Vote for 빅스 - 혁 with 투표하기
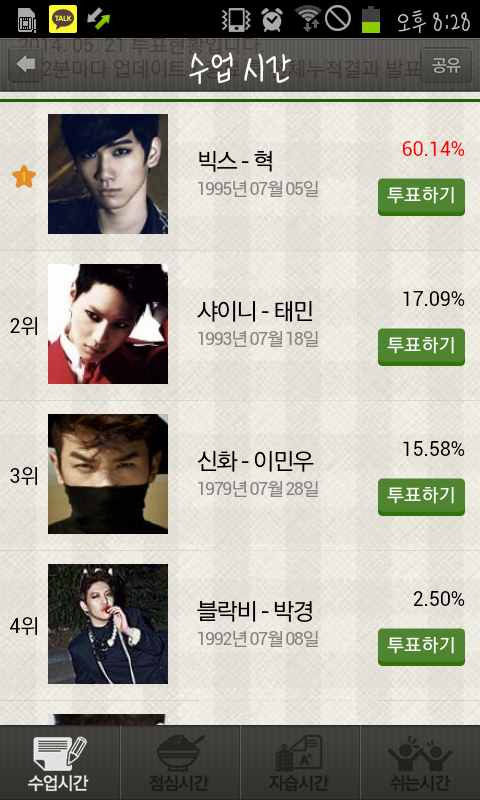This screenshot has height=800, width=480. pos(421,196)
